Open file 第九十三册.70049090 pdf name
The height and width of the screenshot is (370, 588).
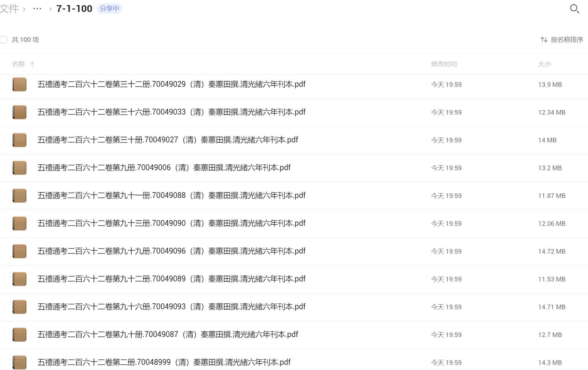(172, 223)
